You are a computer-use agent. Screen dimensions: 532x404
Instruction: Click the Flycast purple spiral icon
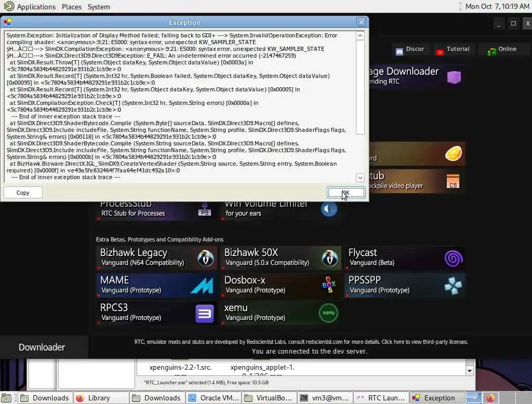[x=453, y=259]
